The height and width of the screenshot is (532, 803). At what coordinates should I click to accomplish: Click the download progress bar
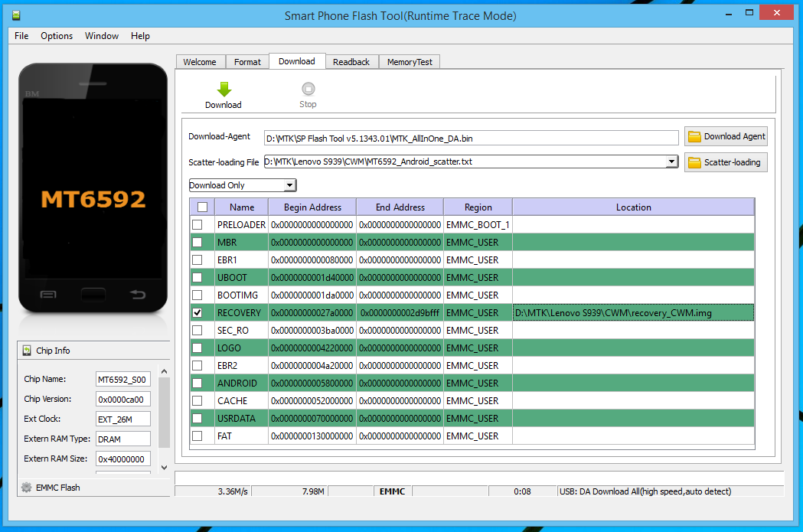(479, 478)
